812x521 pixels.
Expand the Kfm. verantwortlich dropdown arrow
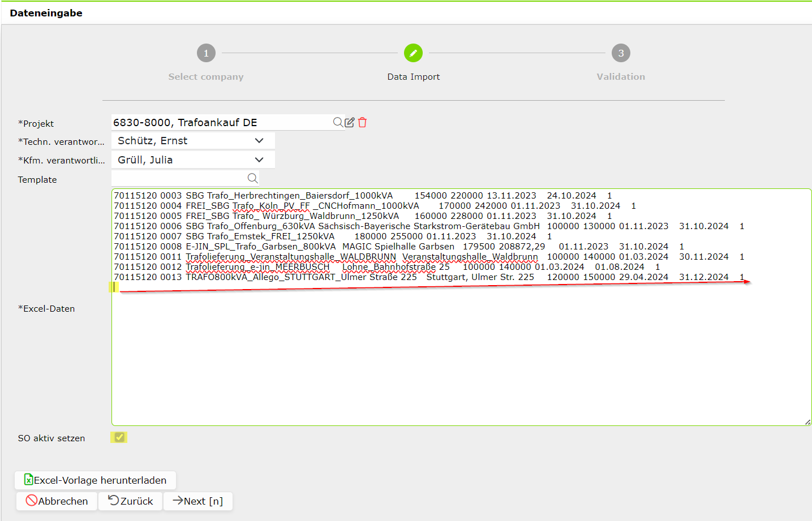pos(259,160)
